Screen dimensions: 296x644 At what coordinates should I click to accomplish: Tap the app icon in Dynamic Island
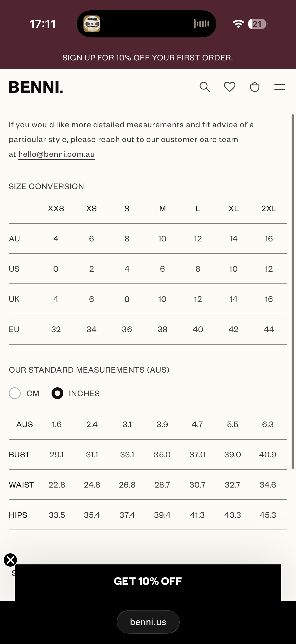[x=92, y=24]
